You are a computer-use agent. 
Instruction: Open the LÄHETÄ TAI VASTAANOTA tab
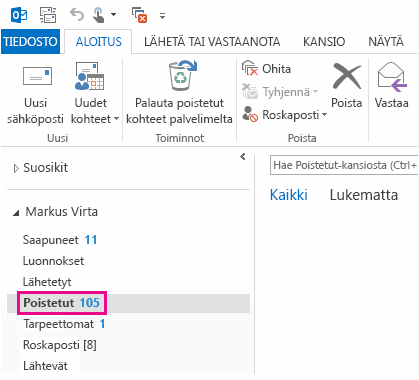[212, 42]
